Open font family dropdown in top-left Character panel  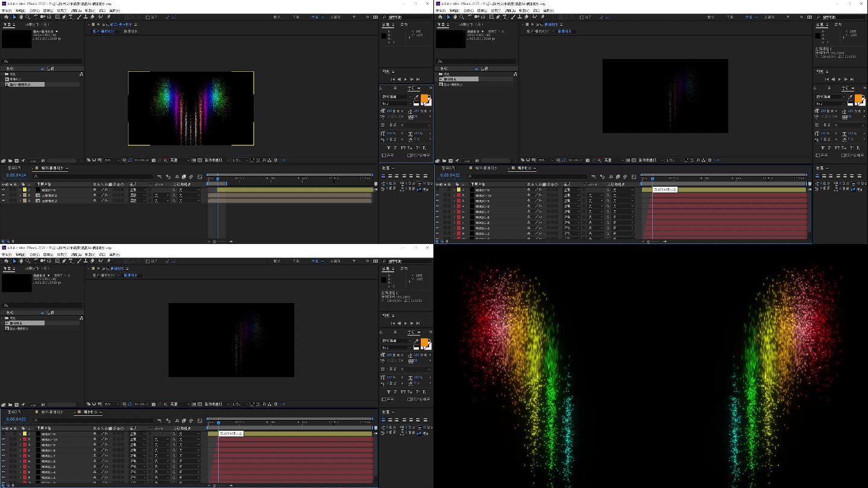coord(397,96)
